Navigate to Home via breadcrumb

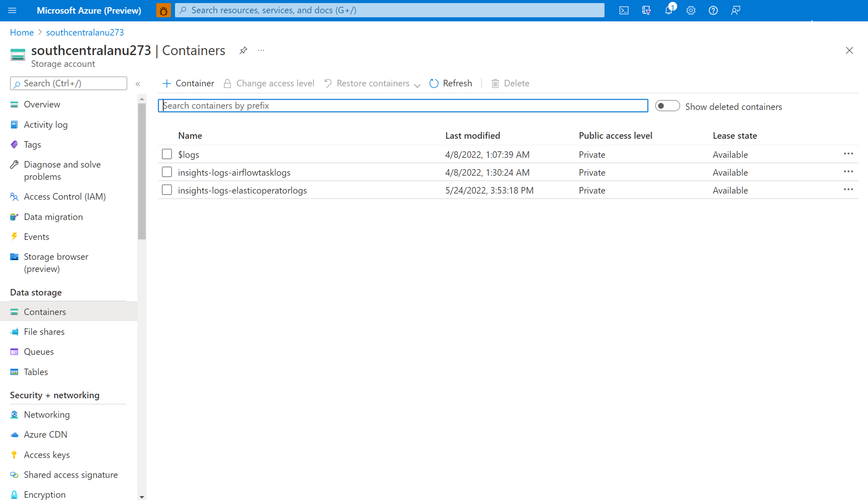tap(22, 32)
